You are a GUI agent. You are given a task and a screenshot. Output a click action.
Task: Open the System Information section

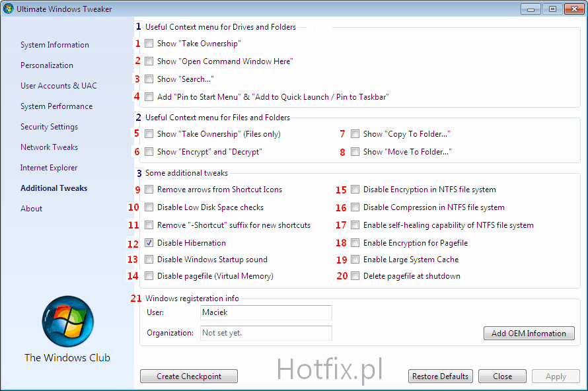(54, 45)
